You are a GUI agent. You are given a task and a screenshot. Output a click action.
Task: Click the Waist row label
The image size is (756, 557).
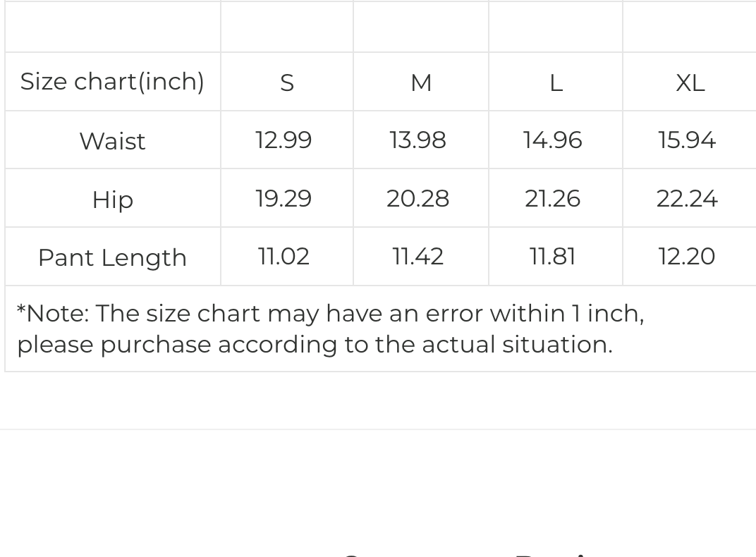click(x=112, y=141)
